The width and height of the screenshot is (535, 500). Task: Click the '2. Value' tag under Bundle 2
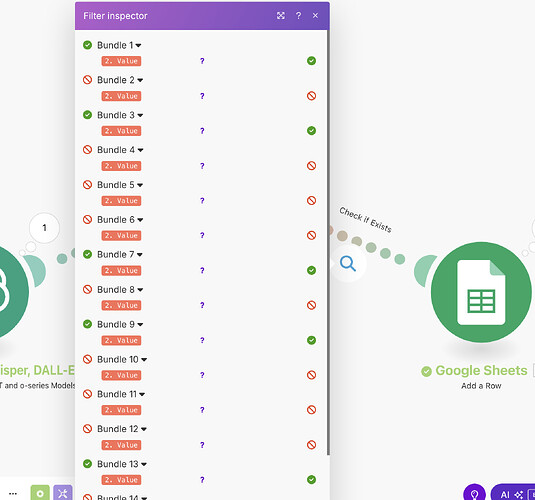(x=121, y=96)
